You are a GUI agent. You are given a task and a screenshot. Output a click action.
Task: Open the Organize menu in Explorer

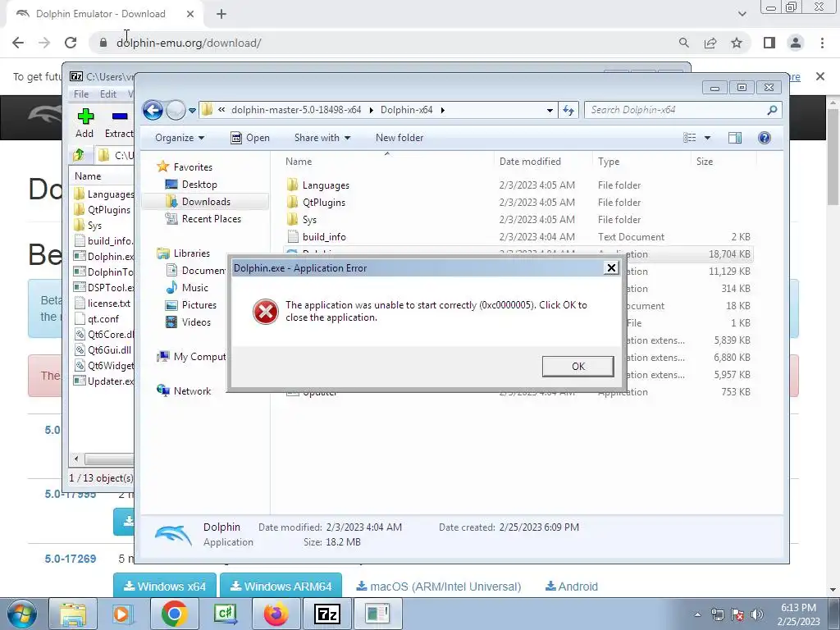click(x=180, y=138)
